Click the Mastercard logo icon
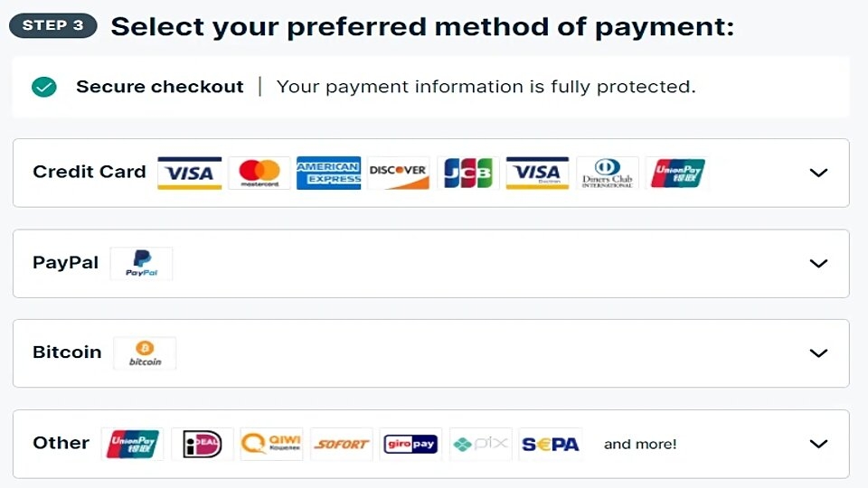868x488 pixels. pyautogui.click(x=259, y=173)
